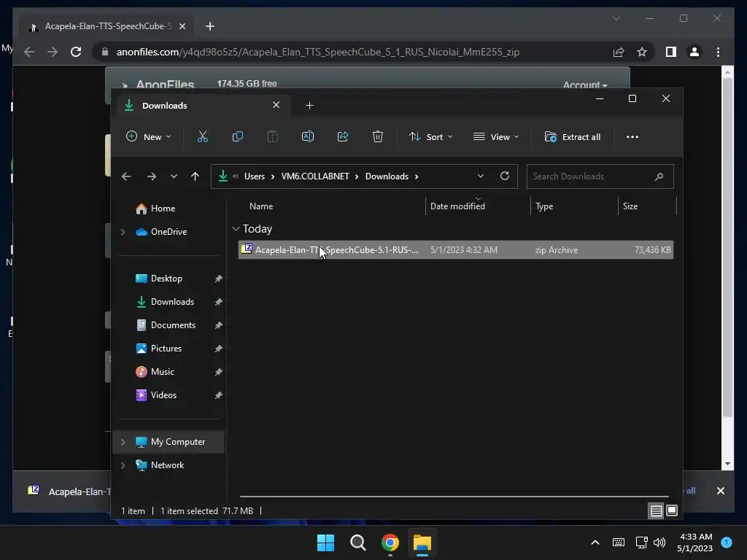Screen dimensions: 747x560
Task: Open Music in navigation pane
Action: (162, 372)
